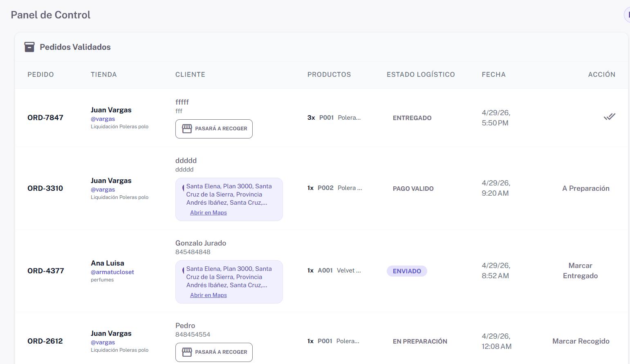
Task: Select order number ORD-4377
Action: [46, 271]
